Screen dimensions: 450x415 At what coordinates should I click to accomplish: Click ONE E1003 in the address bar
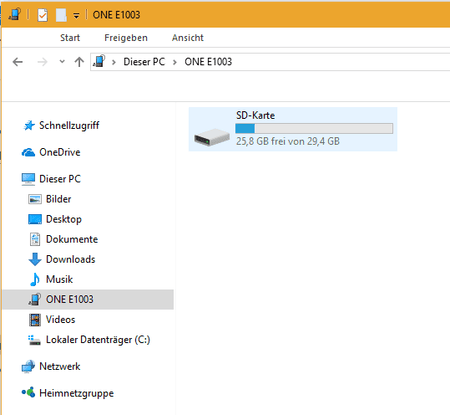click(208, 62)
